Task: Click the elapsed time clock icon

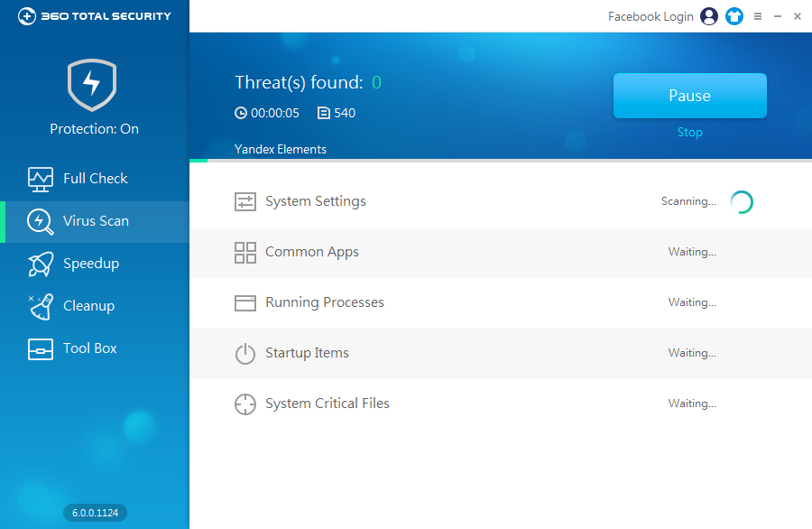Action: [241, 113]
